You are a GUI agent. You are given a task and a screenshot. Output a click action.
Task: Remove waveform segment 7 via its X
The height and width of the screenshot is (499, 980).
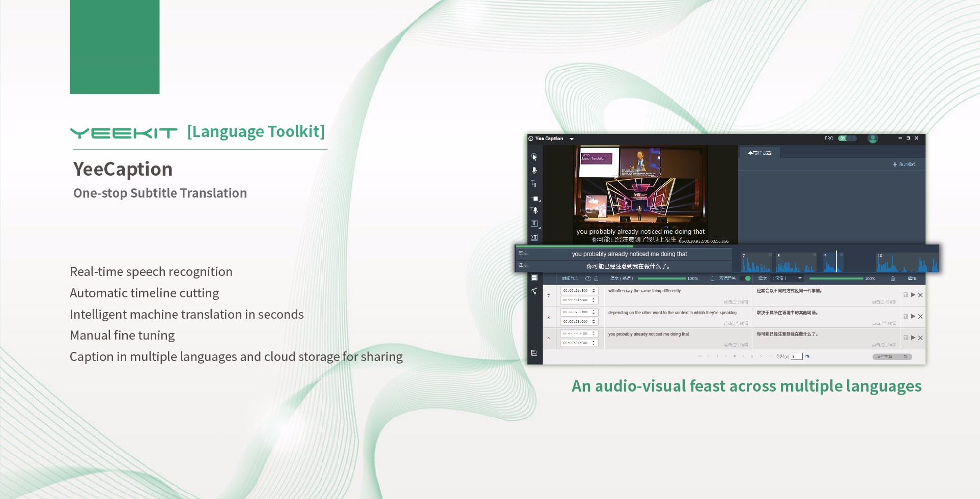[770, 255]
